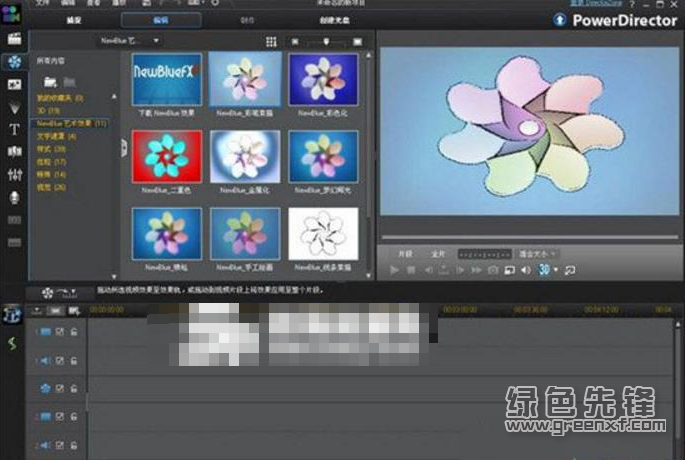Toggle the 3D mode button in preview
This screenshot has height=460, width=685.
pyautogui.click(x=544, y=270)
